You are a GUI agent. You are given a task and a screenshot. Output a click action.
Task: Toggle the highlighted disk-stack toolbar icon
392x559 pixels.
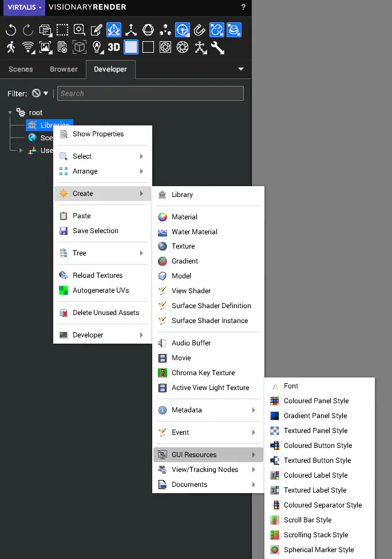(x=234, y=30)
